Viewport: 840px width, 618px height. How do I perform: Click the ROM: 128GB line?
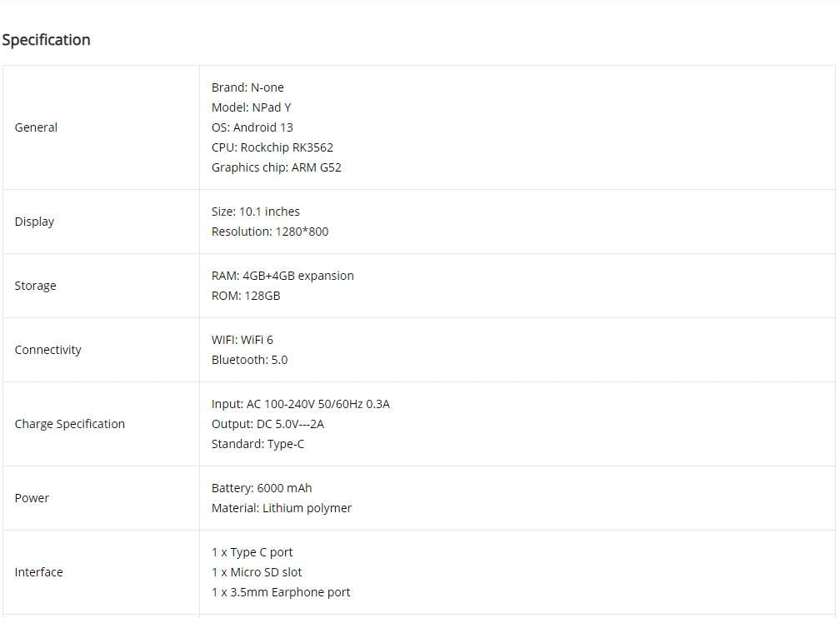(246, 296)
